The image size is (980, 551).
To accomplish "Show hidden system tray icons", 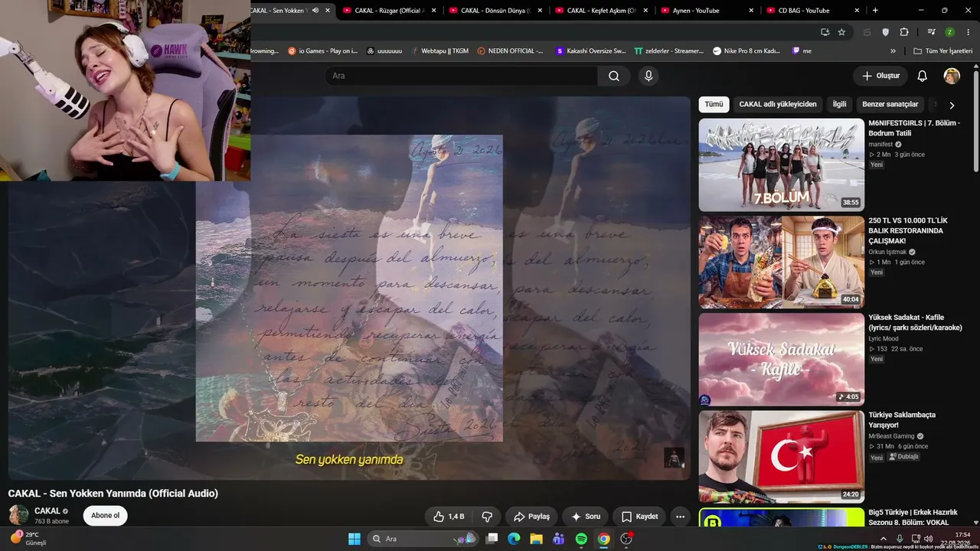I will (x=883, y=539).
